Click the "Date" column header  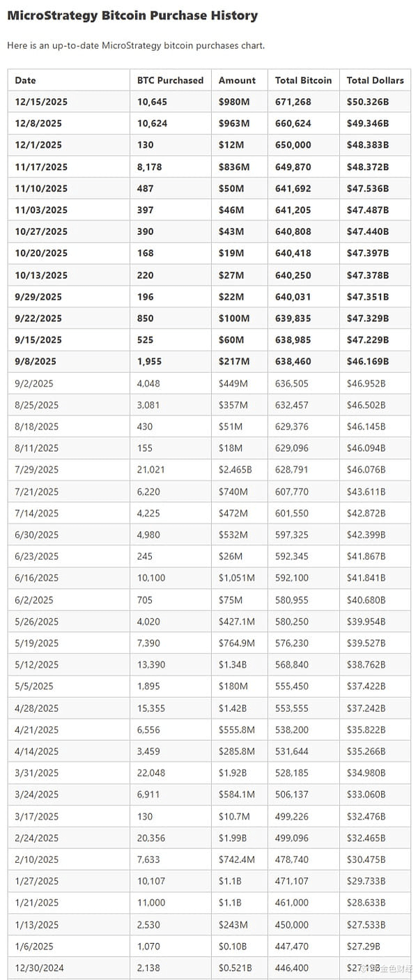[25, 80]
